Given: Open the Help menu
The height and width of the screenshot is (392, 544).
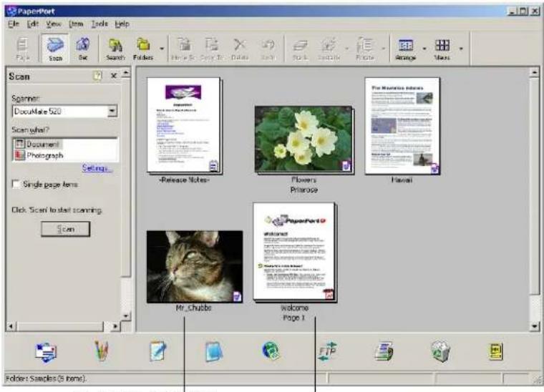Looking at the screenshot, I should 122,24.
